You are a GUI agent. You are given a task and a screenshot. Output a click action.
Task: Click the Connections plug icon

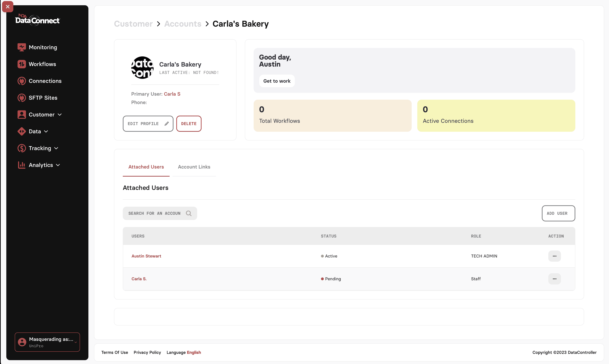[22, 81]
